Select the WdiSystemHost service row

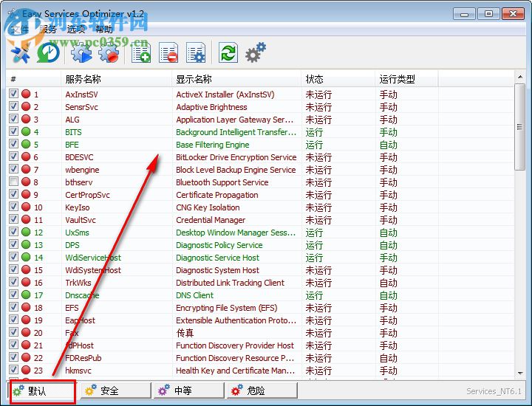260,269
